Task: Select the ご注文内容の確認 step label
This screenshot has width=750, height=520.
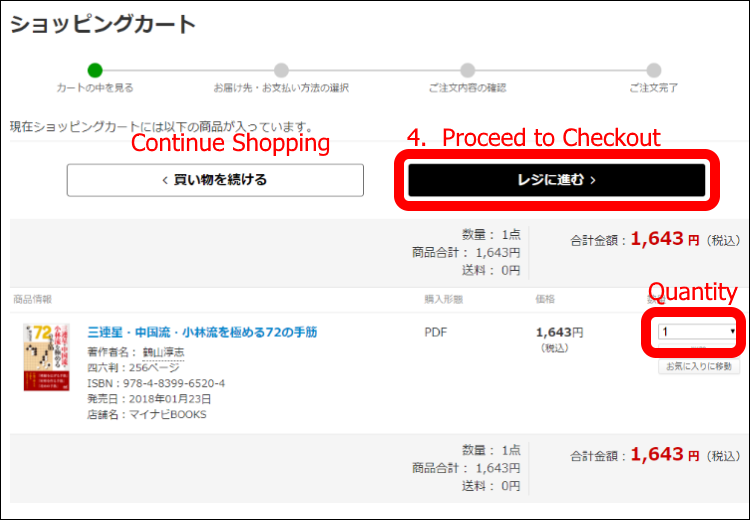Action: [x=467, y=88]
